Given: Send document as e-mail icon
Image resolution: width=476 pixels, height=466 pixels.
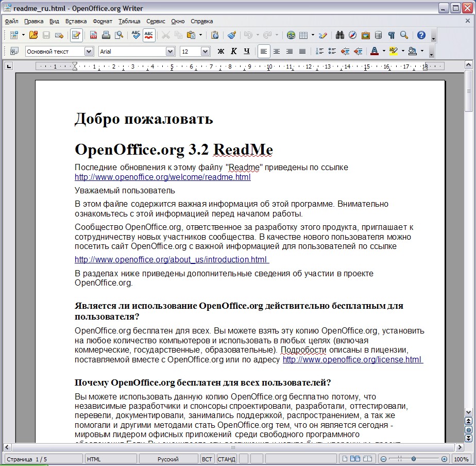Looking at the screenshot, I should tap(59, 35).
